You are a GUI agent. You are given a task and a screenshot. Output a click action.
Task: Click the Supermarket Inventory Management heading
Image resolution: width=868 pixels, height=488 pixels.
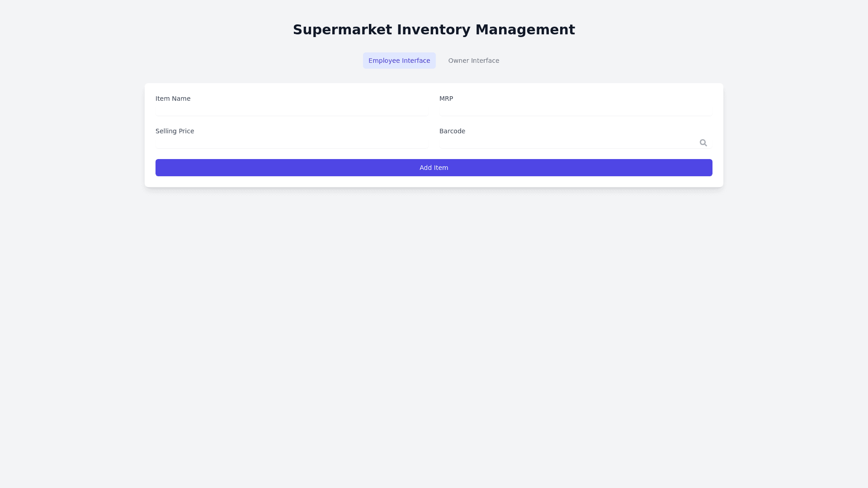pyautogui.click(x=434, y=30)
